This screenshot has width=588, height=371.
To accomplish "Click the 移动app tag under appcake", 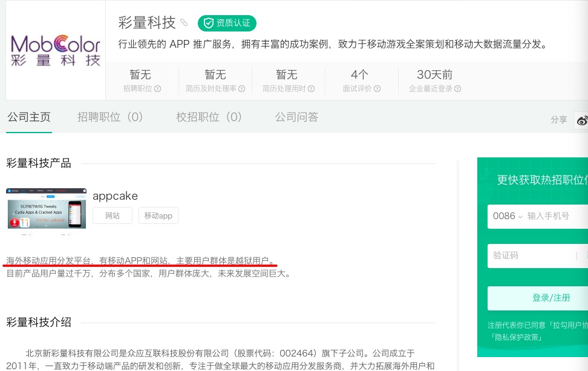I will coord(158,215).
